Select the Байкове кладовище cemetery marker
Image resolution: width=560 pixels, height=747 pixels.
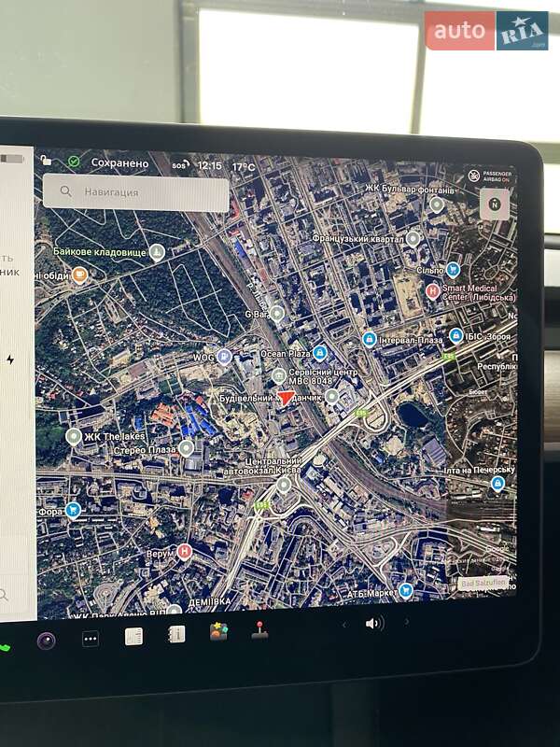click(x=157, y=252)
